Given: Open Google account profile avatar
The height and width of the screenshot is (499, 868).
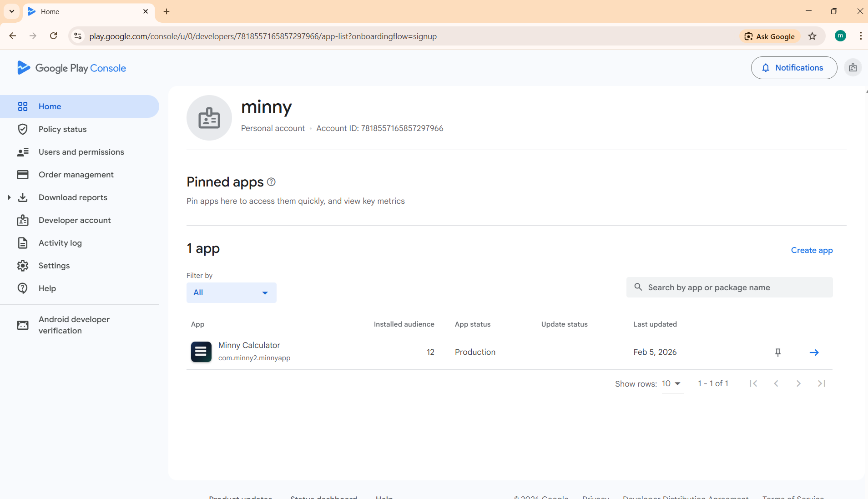Looking at the screenshot, I should coord(840,36).
